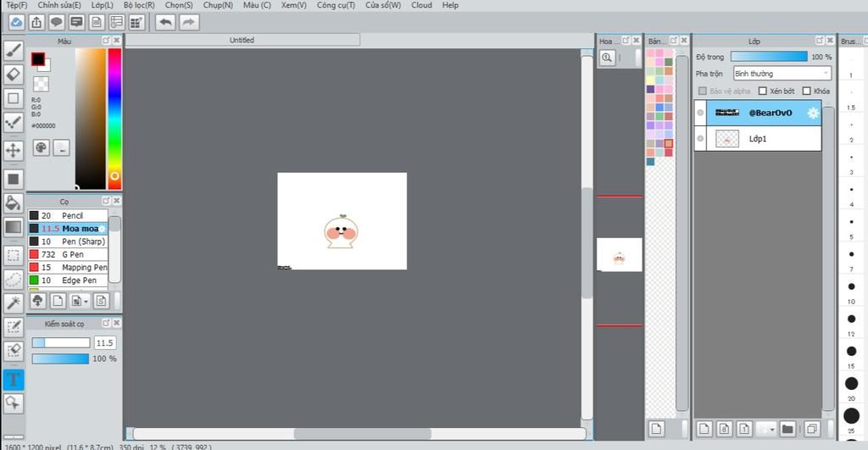Click the brush size field showing 11.5
868x450 pixels.
point(104,342)
